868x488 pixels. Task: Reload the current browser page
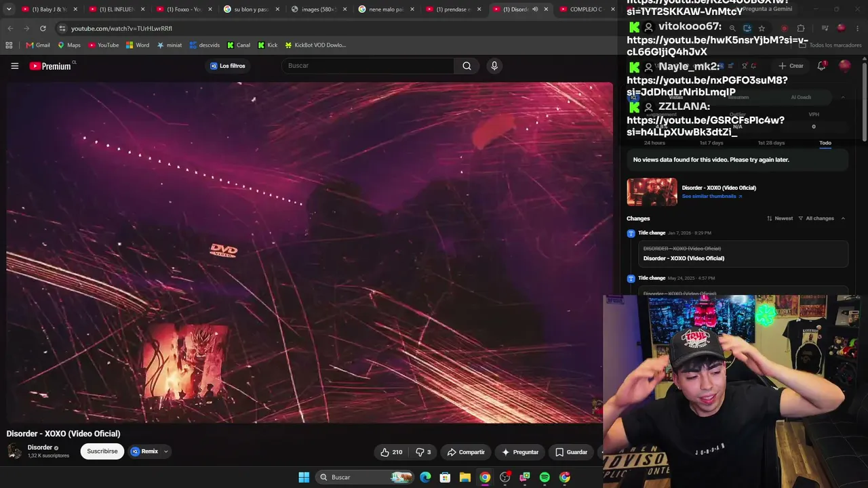[x=43, y=28]
